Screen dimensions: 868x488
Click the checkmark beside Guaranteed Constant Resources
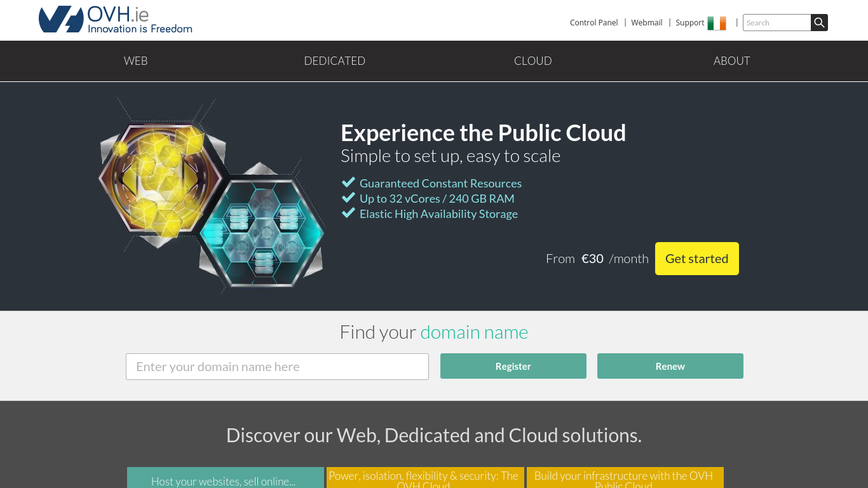point(348,182)
